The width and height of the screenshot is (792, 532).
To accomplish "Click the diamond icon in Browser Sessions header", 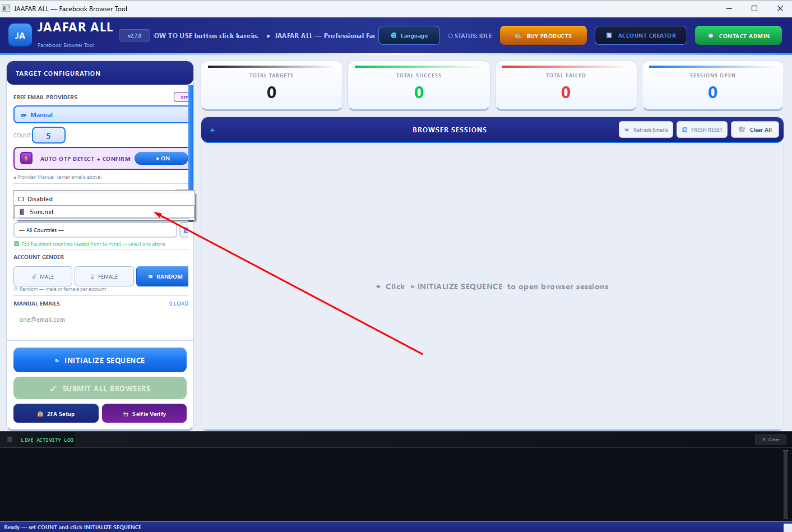I will coord(212,130).
